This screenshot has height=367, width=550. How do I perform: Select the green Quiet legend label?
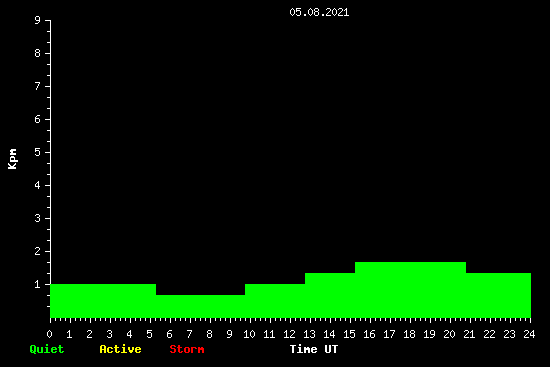(47, 349)
